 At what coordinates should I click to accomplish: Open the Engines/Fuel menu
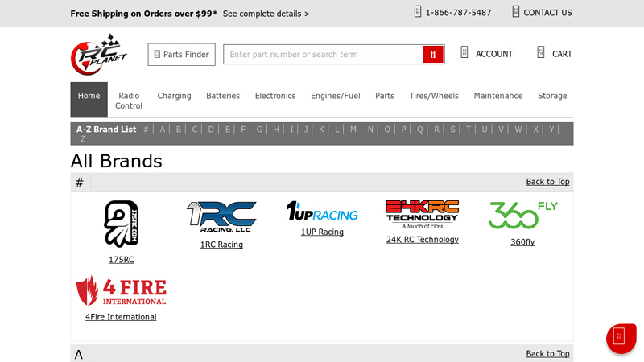coord(336,96)
